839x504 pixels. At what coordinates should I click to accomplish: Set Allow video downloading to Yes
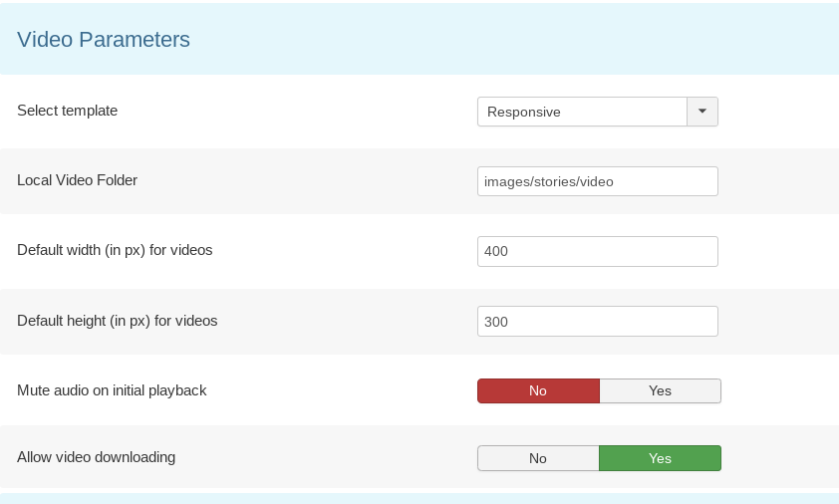point(660,458)
